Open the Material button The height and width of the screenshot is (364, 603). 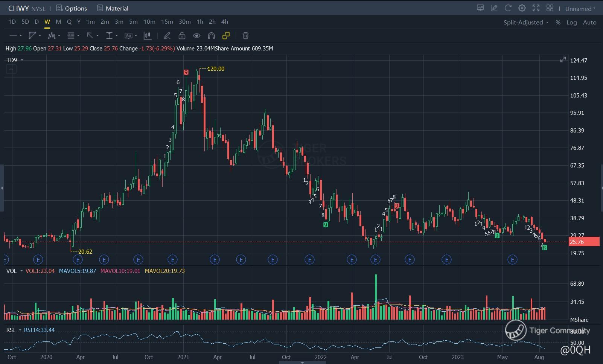click(113, 8)
